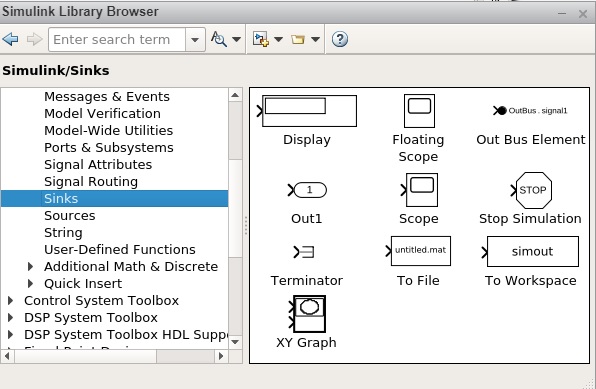The width and height of the screenshot is (596, 389).
Task: Open search term history dropdown
Action: click(x=195, y=39)
